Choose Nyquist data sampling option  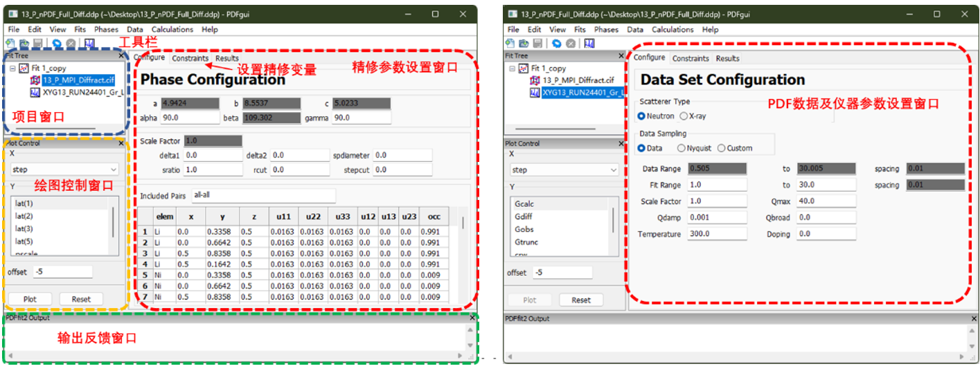click(x=681, y=148)
